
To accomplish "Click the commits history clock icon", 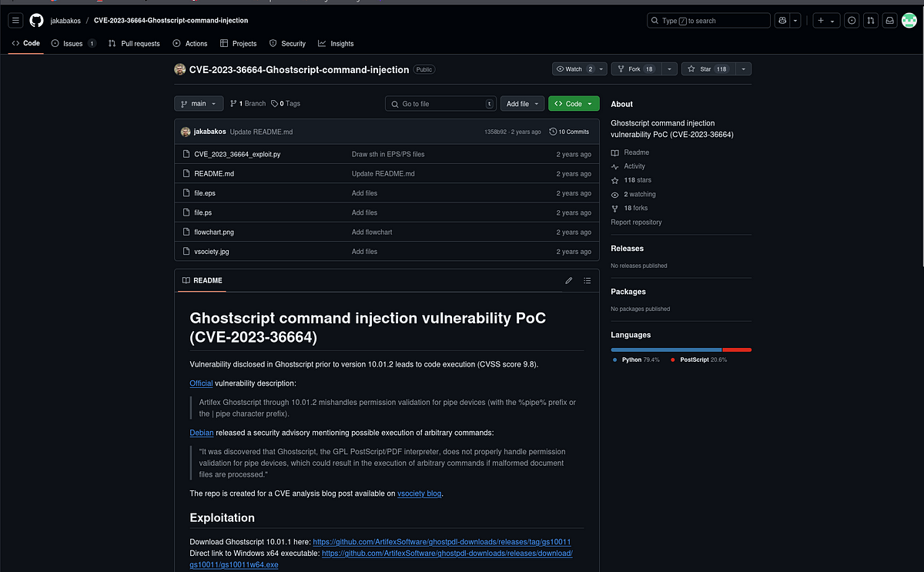I will point(553,132).
